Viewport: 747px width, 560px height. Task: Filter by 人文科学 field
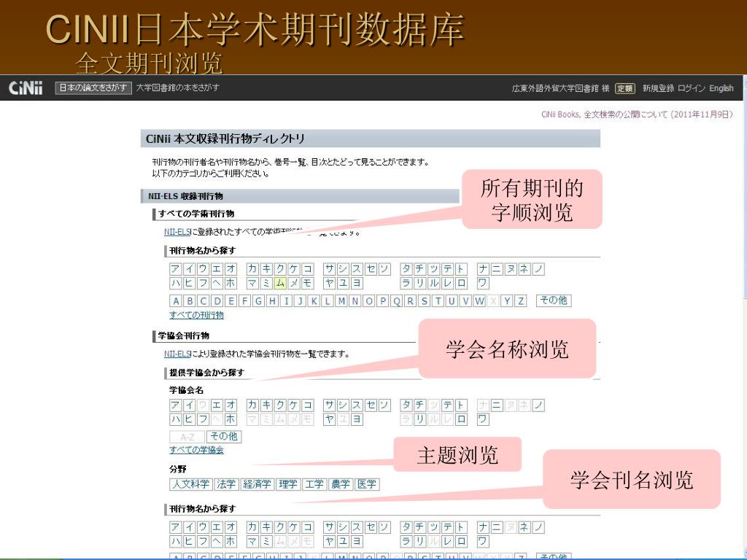[191, 484]
